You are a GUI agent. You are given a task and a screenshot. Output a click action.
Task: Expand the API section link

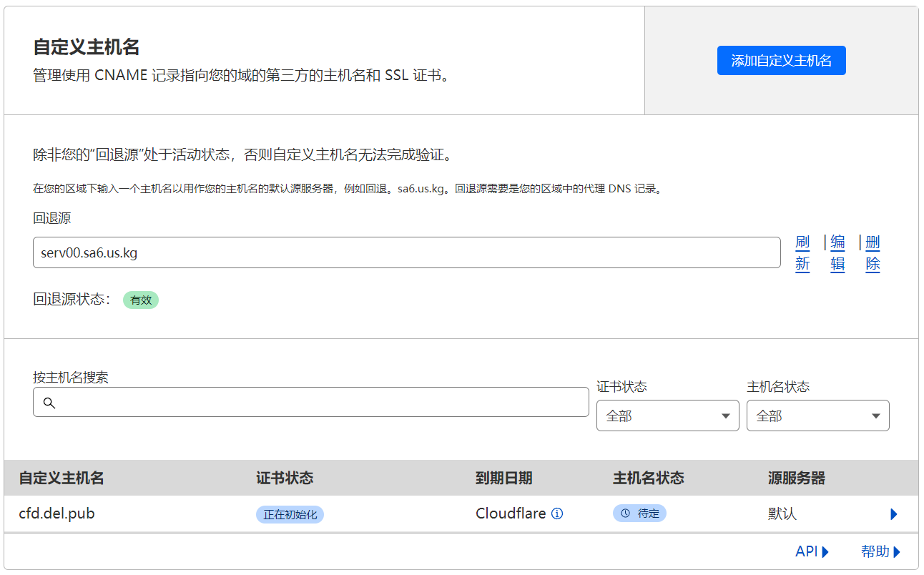coord(812,551)
